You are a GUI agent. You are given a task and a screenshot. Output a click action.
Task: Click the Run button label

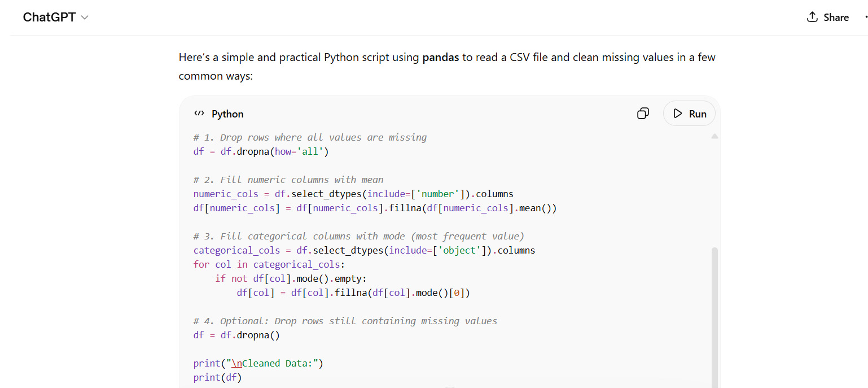[x=698, y=114]
